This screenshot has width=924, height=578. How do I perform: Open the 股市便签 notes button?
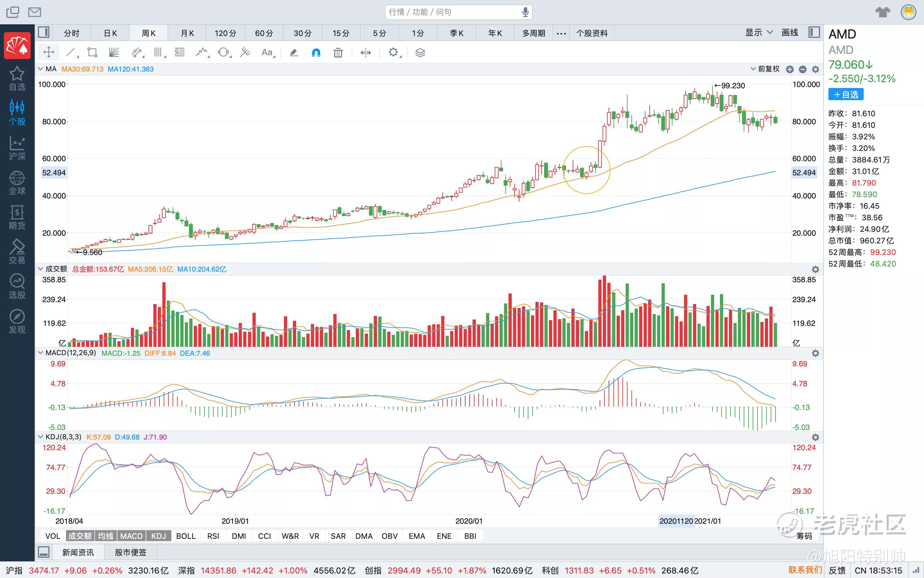[131, 552]
